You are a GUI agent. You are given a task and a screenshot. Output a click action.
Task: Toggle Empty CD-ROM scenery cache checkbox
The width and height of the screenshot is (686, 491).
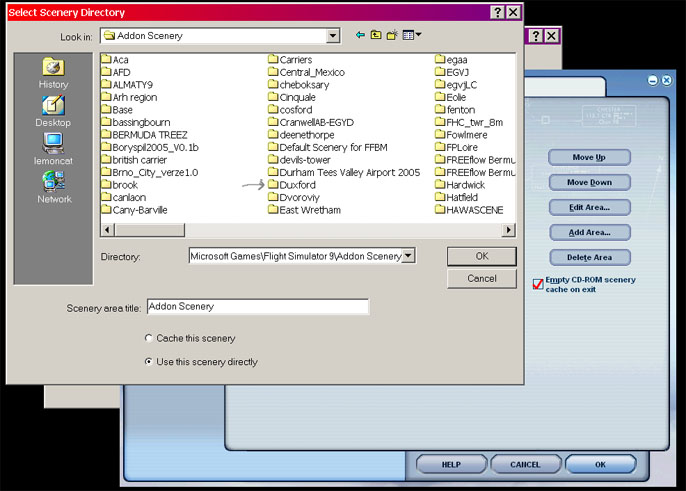click(x=538, y=285)
